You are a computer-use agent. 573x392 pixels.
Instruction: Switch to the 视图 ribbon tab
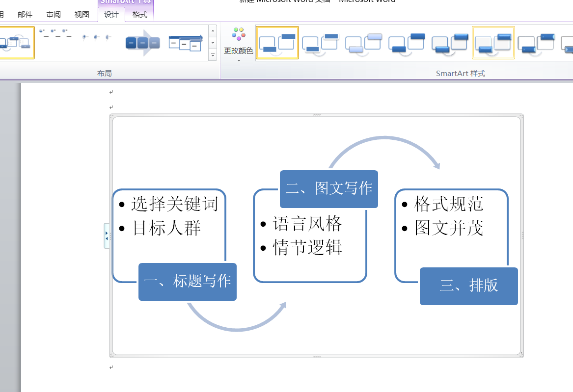[82, 15]
